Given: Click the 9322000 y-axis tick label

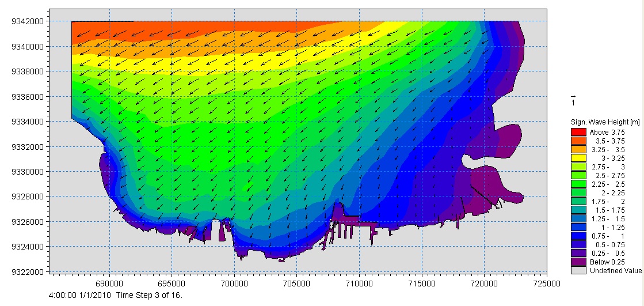Looking at the screenshot, I should [x=27, y=271].
